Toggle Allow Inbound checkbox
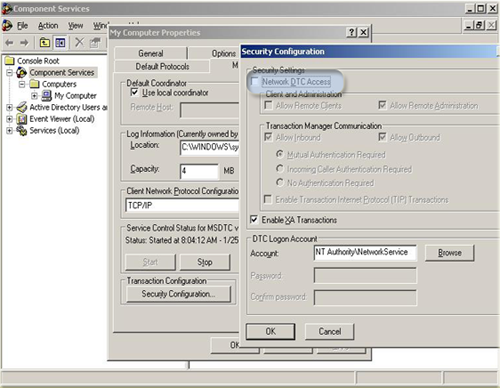Screen dimensions: 500x388 pos(268,137)
